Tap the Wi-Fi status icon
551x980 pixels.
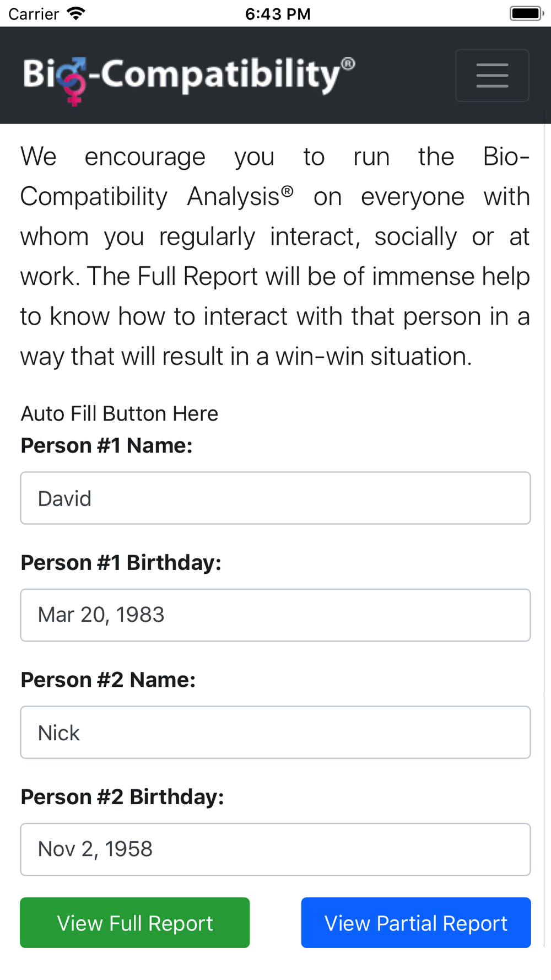click(x=76, y=13)
